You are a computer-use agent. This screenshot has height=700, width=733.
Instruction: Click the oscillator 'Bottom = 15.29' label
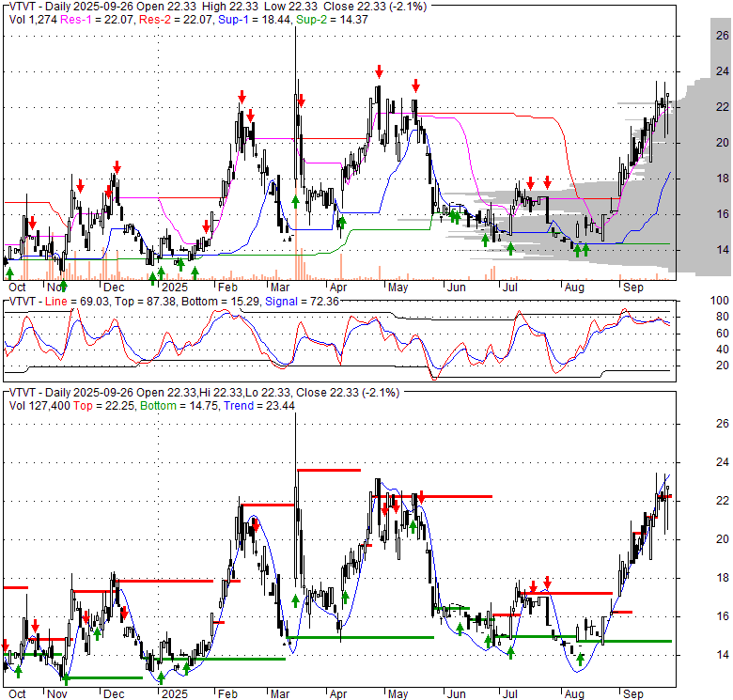coord(220,302)
